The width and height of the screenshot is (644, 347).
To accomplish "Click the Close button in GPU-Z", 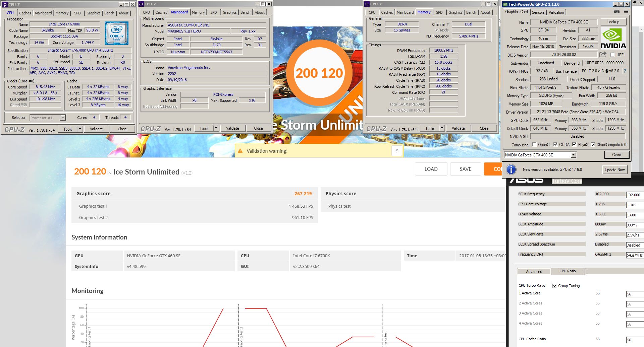I will pos(616,155).
